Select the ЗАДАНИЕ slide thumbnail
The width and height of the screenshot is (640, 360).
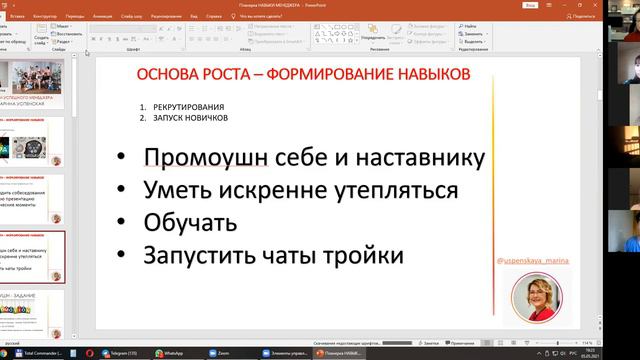click(32, 314)
